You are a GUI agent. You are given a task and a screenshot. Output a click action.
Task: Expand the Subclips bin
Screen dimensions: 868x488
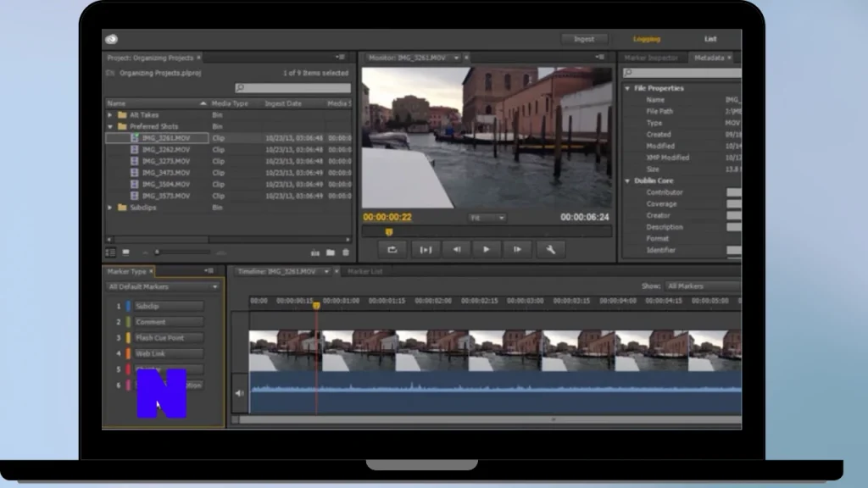[x=110, y=208]
